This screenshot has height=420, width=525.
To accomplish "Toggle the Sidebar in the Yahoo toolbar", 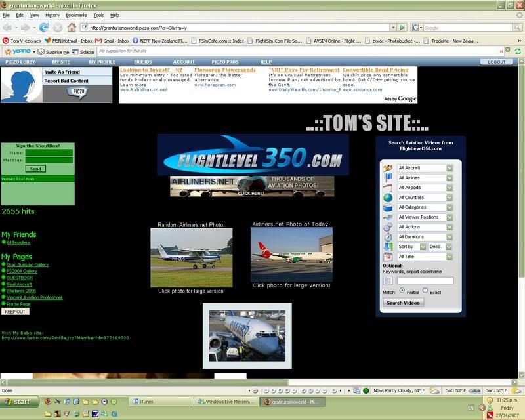I will coord(83,50).
